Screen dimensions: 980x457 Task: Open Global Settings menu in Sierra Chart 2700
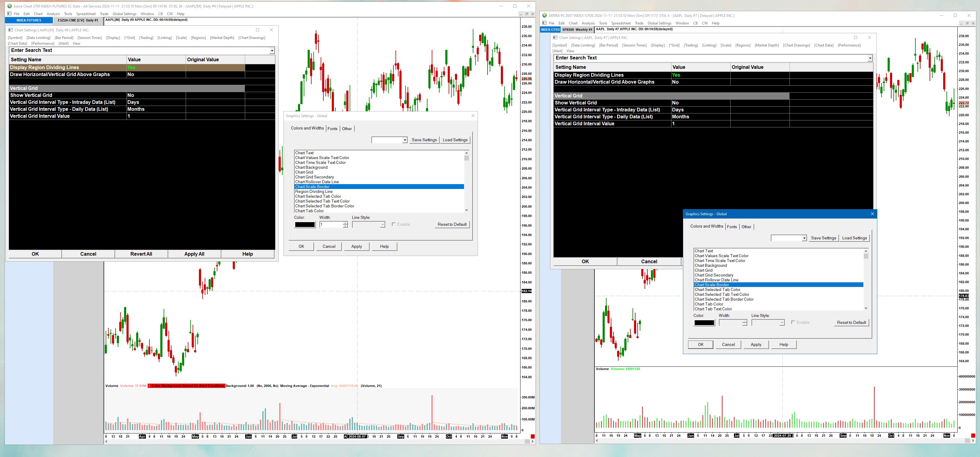click(x=124, y=14)
